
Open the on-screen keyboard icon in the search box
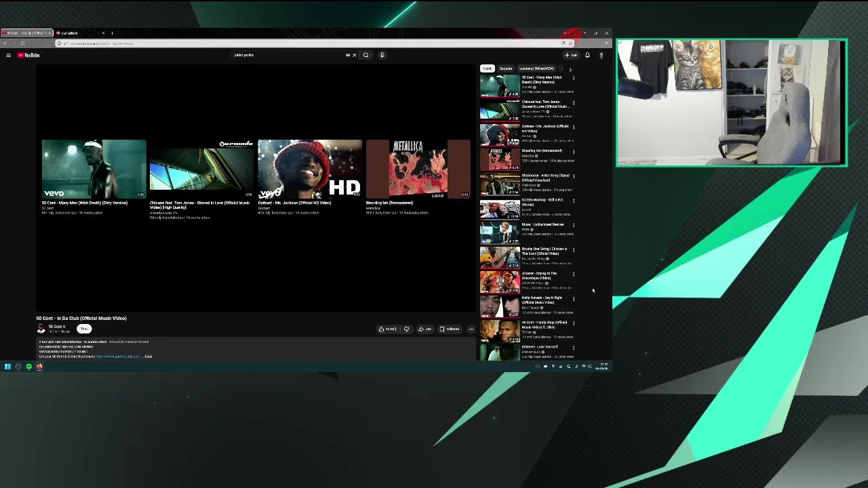coord(348,56)
